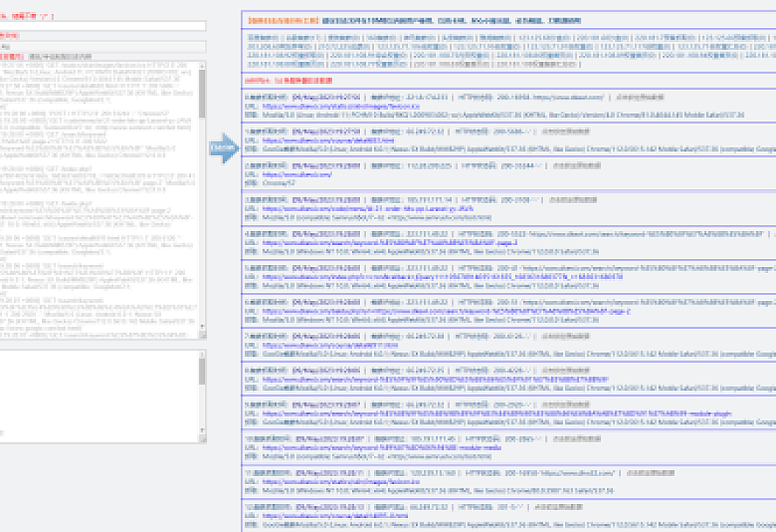Click the empty lower-left text area
The image size is (776, 532).
[98, 394]
